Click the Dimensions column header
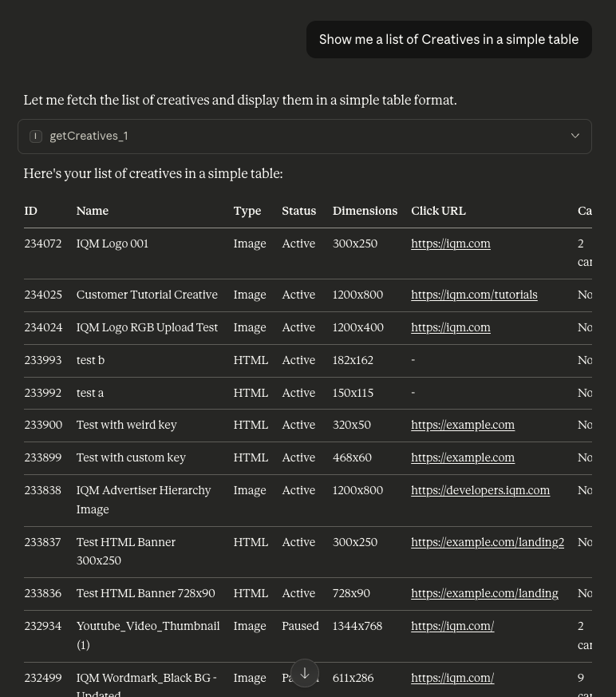Image resolution: width=616 pixels, height=697 pixels. (x=365, y=211)
